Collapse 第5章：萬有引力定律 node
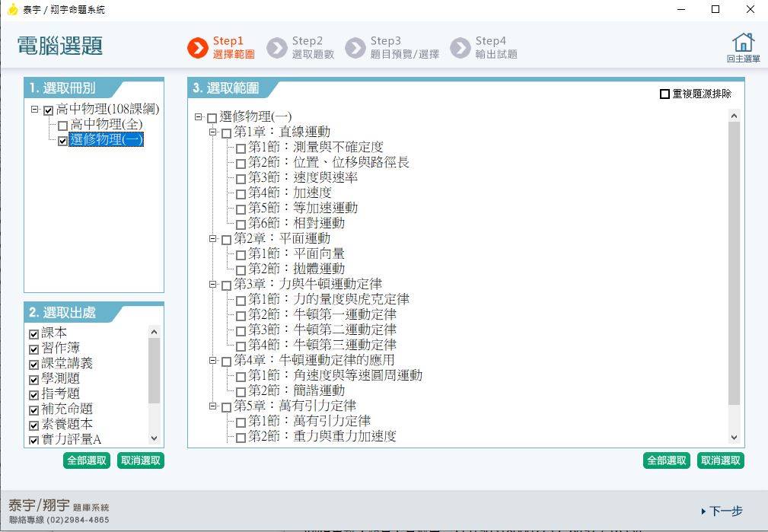768x532 pixels. [x=212, y=406]
